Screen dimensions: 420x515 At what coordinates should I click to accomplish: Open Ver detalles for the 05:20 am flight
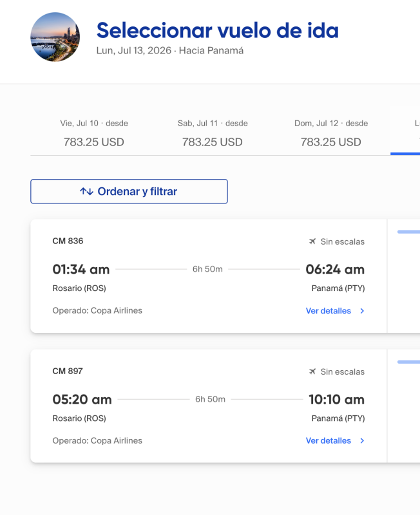coord(329,441)
